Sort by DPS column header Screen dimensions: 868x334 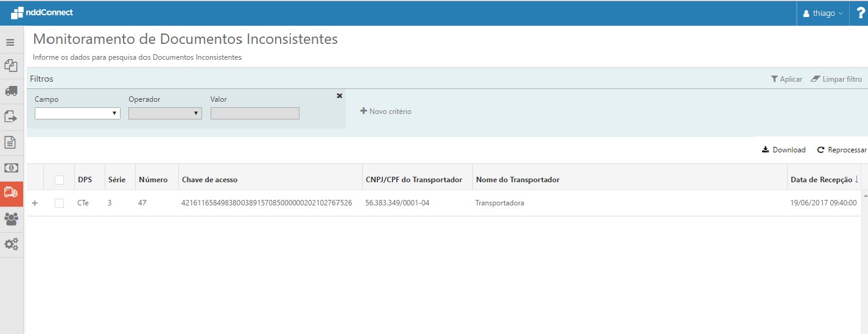85,180
